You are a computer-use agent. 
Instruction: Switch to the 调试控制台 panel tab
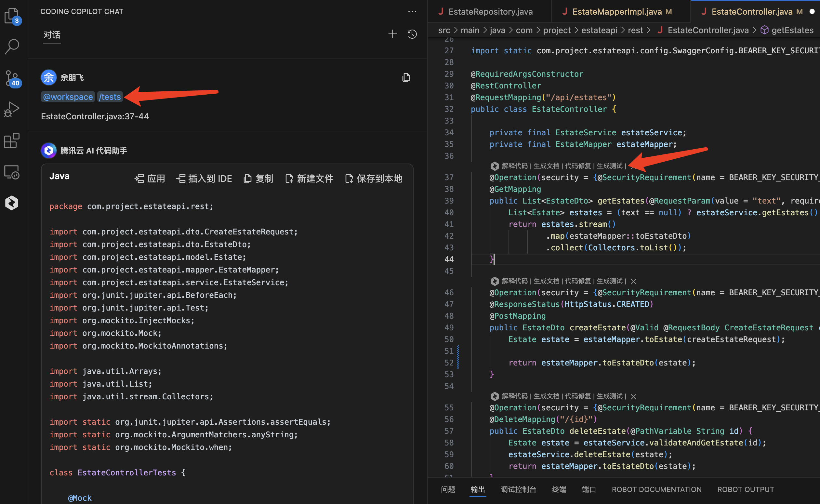point(518,489)
